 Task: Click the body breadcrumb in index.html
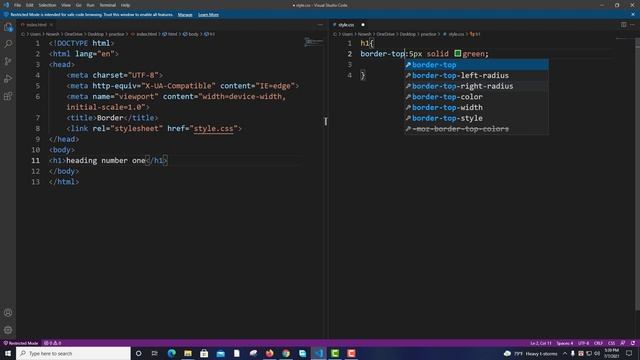191,34
